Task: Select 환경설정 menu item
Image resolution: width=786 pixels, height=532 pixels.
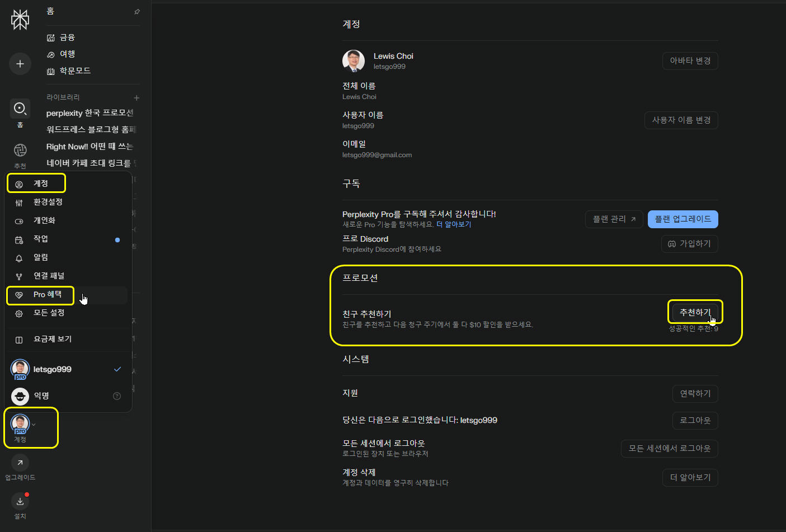Action: 68,202
